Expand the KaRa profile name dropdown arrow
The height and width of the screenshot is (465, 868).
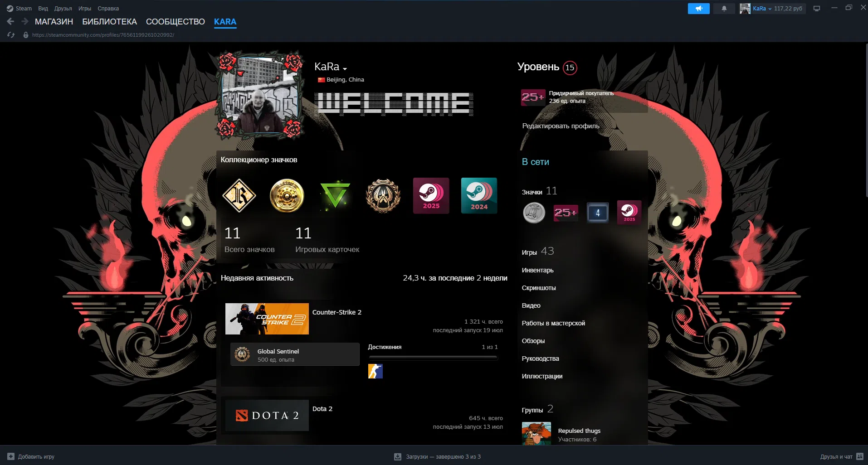[x=345, y=68]
